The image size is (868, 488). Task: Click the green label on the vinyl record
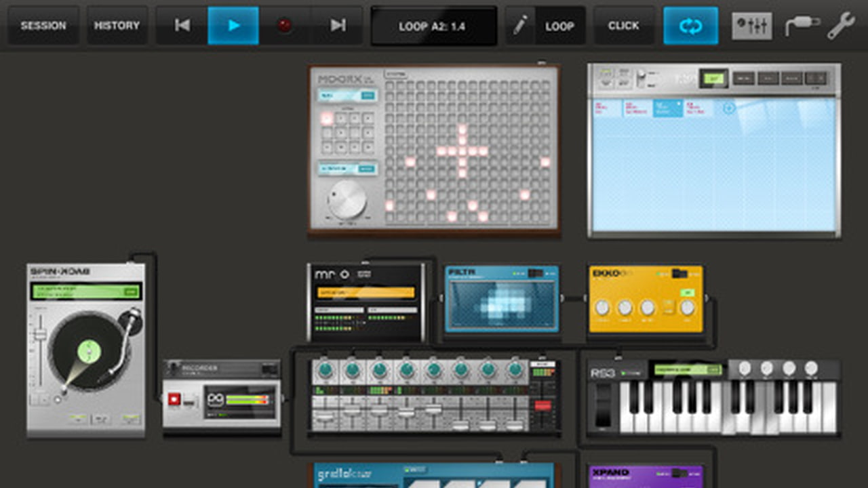tap(89, 351)
